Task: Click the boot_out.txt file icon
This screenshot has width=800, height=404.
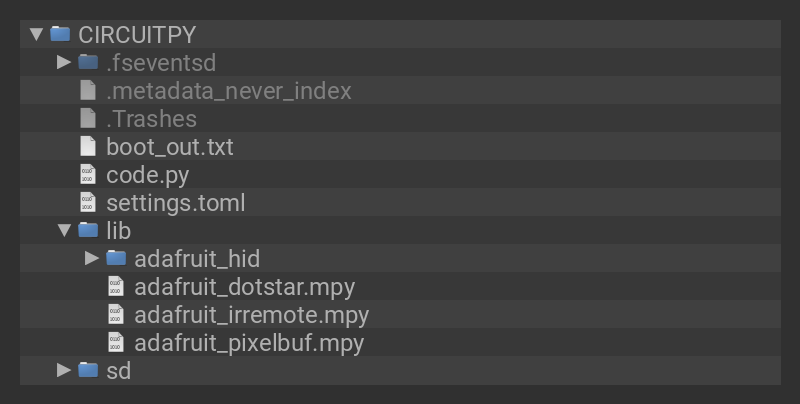Action: (88, 146)
